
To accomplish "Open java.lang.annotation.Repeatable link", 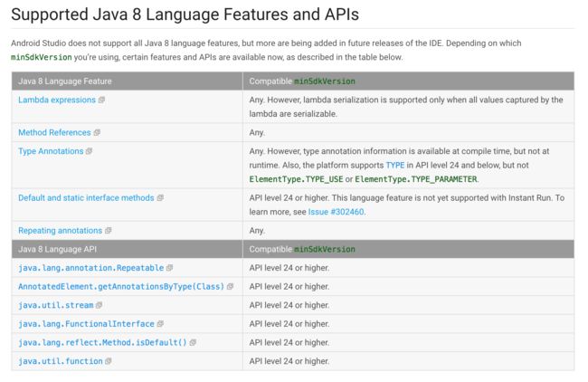I will coord(91,268).
